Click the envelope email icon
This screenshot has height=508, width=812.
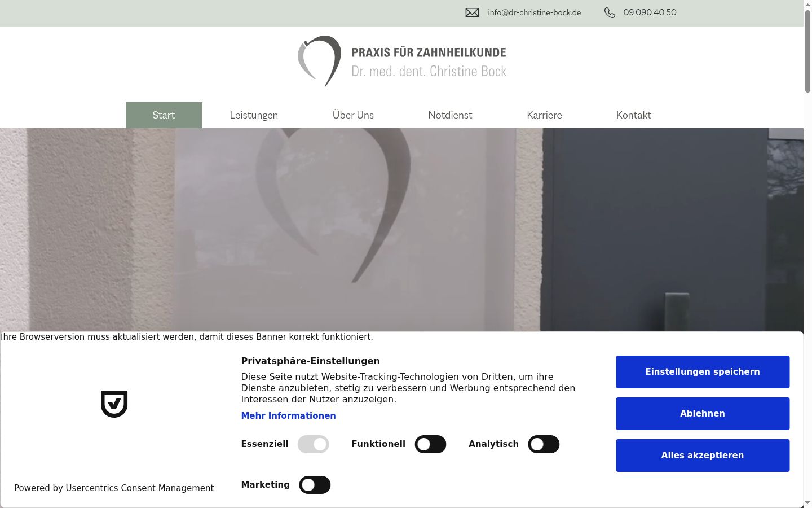coord(472,12)
